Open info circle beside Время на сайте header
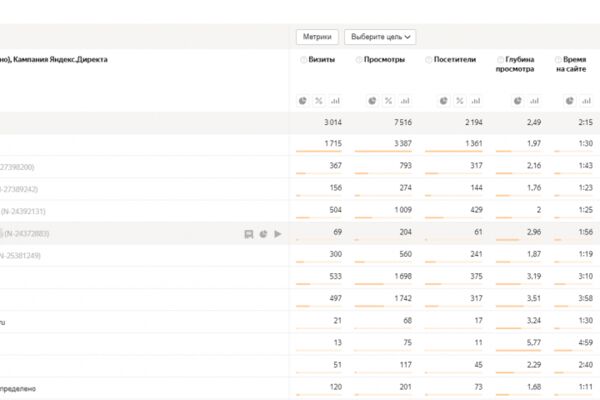Image resolution: width=600 pixels, height=400 pixels. (x=558, y=60)
